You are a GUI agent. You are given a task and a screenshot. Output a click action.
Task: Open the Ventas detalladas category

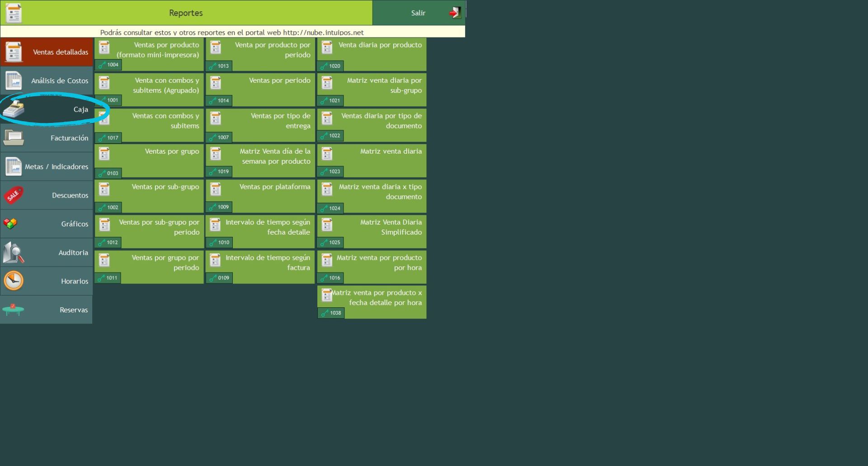point(47,52)
